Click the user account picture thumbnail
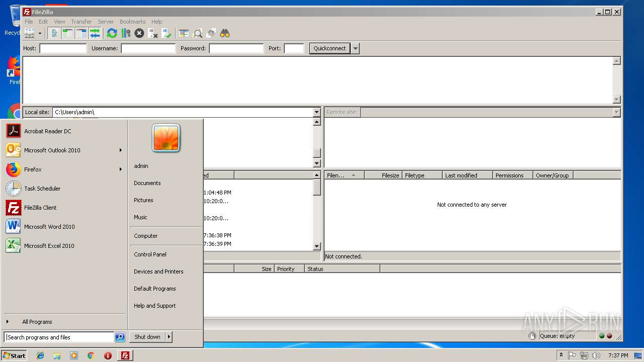This screenshot has width=644, height=362. click(x=166, y=138)
